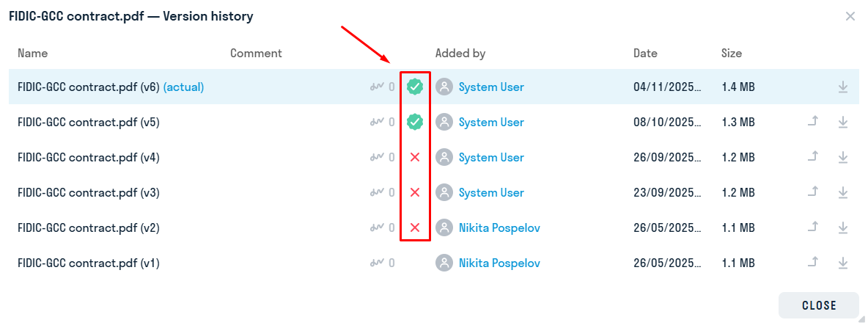Viewport: 868px width, 328px height.
Task: Download the v3 contract file
Action: point(842,193)
